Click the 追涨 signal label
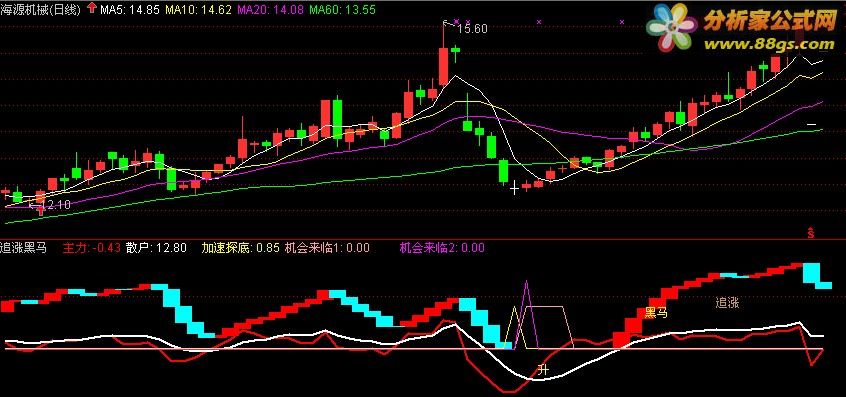The image size is (846, 397). tap(727, 303)
